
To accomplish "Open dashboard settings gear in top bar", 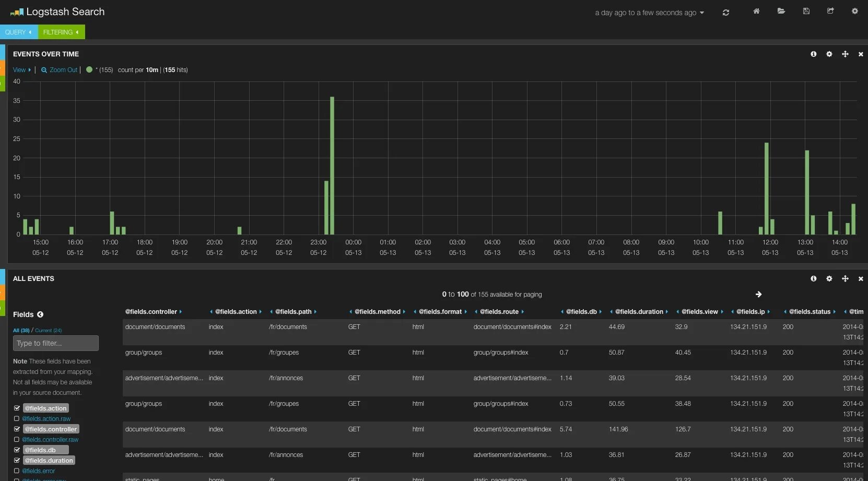I will coord(855,11).
